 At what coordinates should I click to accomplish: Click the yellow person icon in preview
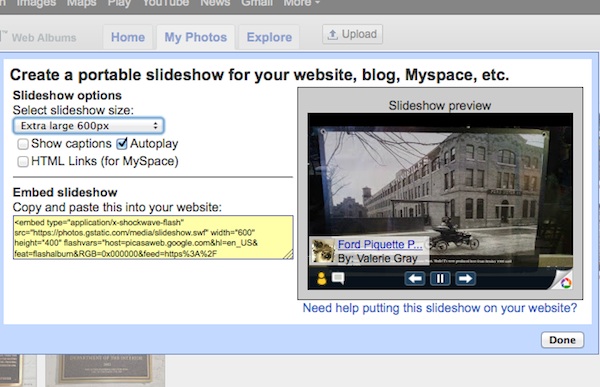[321, 278]
